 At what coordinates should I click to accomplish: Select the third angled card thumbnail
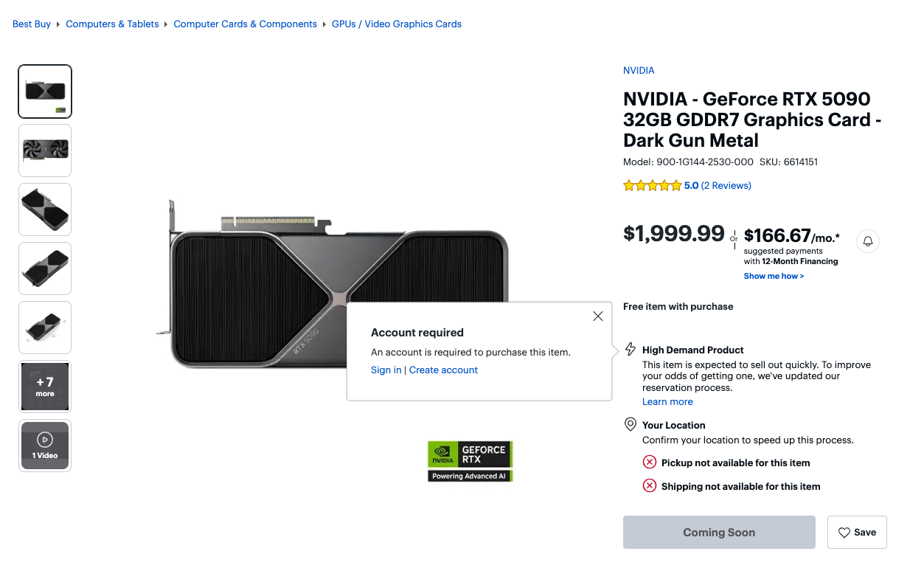(x=45, y=210)
